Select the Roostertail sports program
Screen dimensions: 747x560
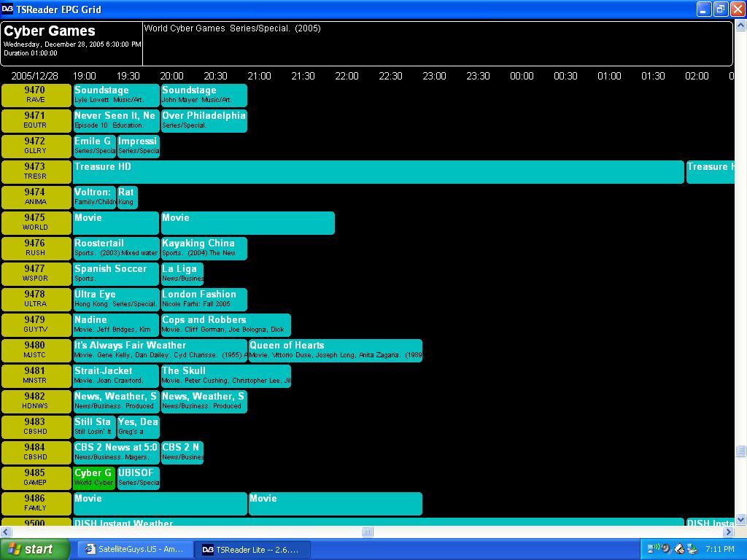(x=116, y=248)
